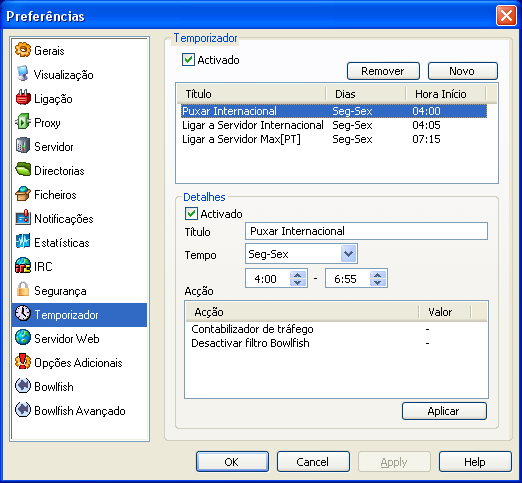Decrease the 6:55 end time spinner
The width and height of the screenshot is (522, 483).
[378, 282]
